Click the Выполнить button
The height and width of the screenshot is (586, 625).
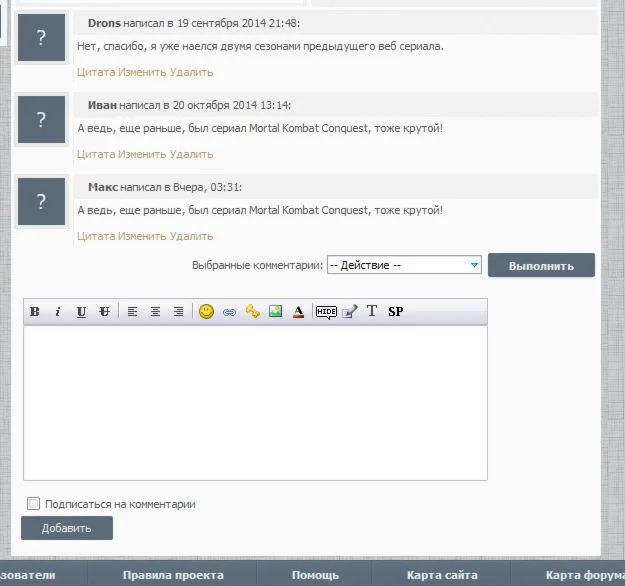point(541,265)
